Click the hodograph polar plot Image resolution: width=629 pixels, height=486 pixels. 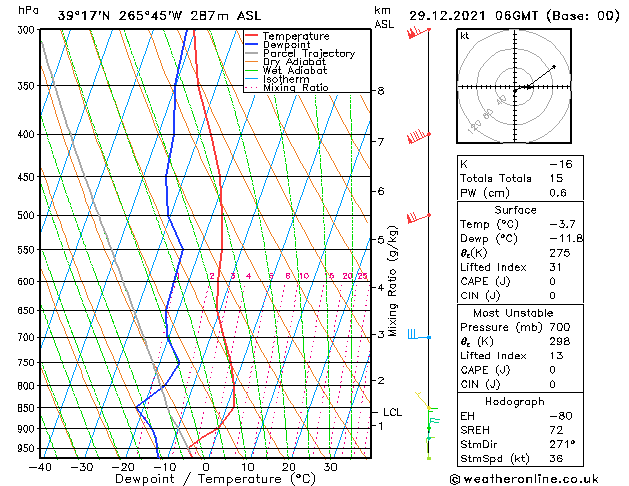coord(515,88)
